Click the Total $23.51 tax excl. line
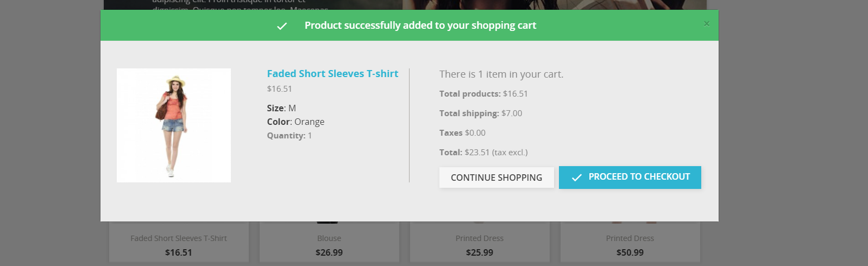Screen dimensions: 868x266 point(483,153)
